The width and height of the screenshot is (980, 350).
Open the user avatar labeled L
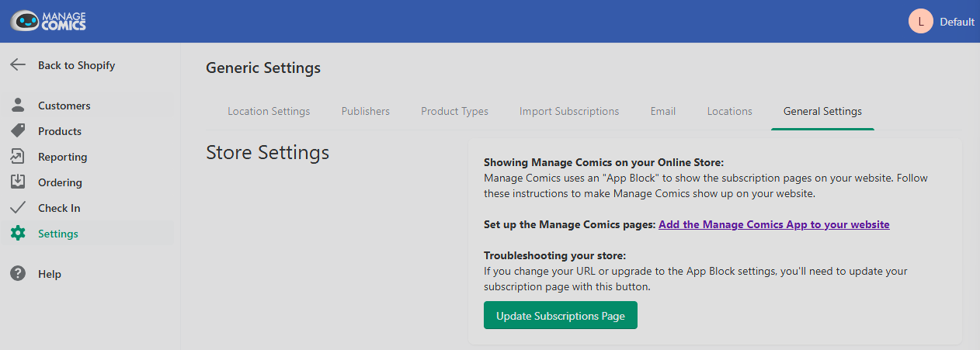point(920,22)
